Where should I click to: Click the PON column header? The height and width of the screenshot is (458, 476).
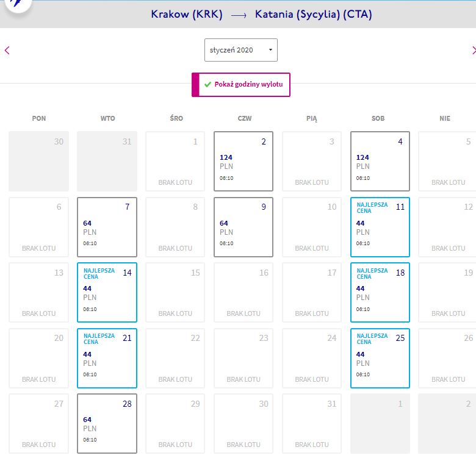pos(39,118)
